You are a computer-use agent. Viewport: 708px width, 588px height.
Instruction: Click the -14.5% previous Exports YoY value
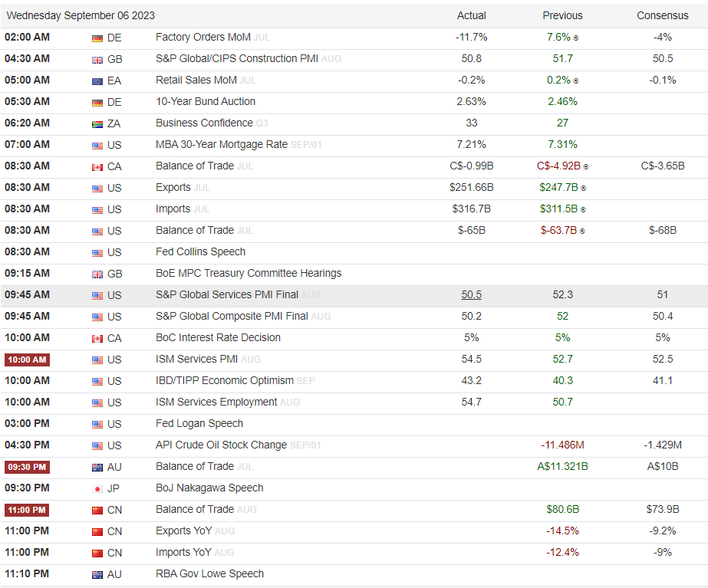point(562,531)
